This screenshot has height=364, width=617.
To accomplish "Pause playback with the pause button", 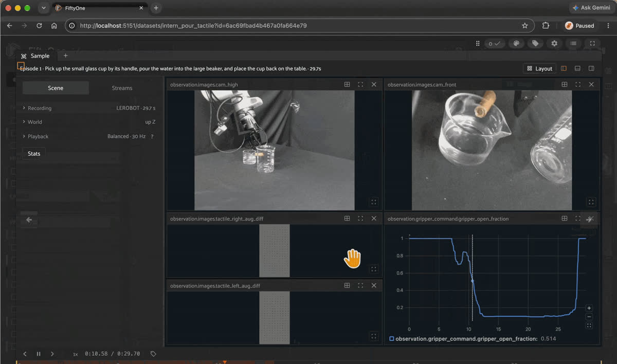I will [39, 354].
